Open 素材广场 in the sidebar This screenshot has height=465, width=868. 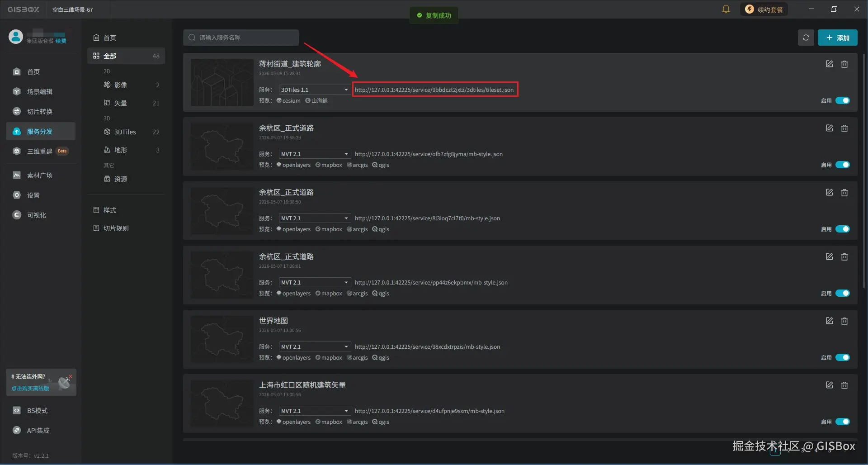click(41, 175)
